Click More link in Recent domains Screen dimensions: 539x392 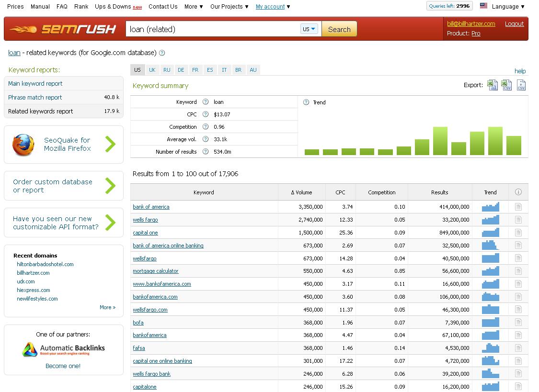(108, 307)
